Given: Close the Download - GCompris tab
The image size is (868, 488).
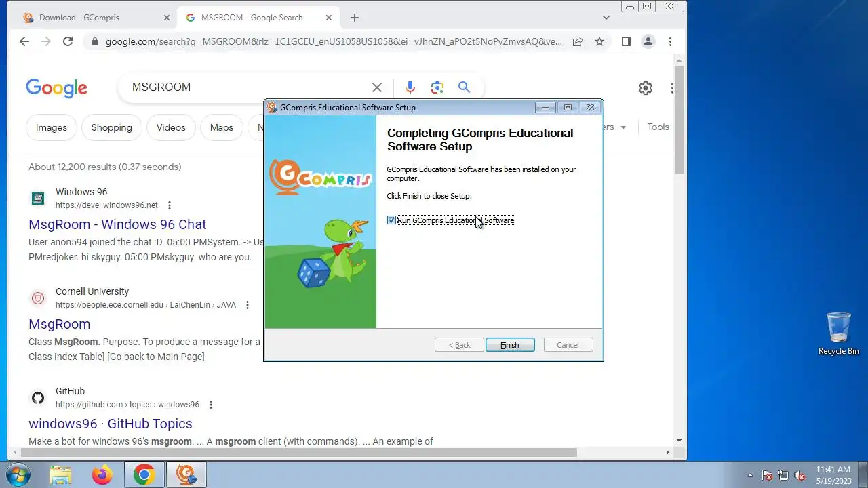Looking at the screenshot, I should click(167, 18).
